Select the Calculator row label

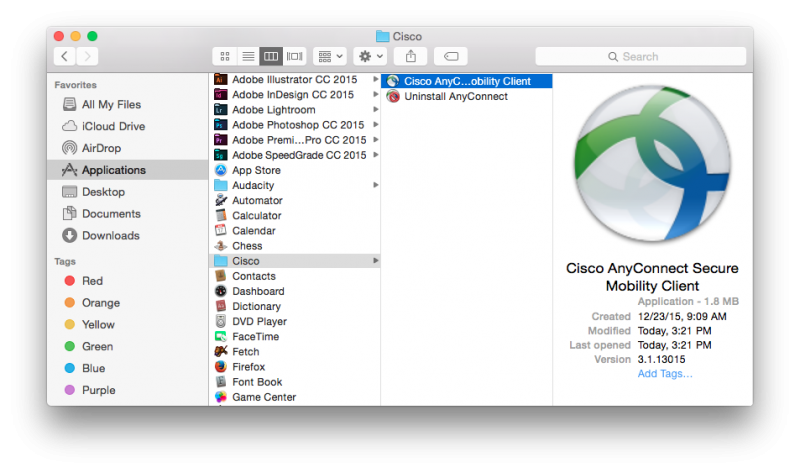[x=257, y=216]
